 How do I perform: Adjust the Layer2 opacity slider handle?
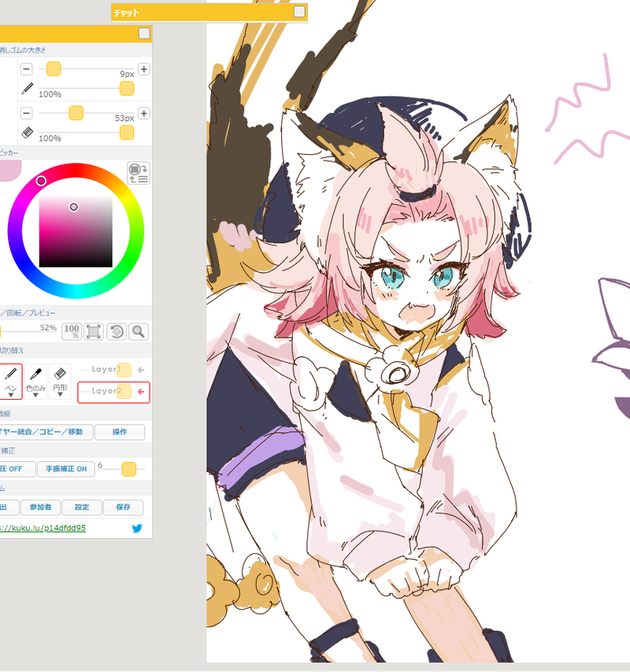[x=124, y=391]
